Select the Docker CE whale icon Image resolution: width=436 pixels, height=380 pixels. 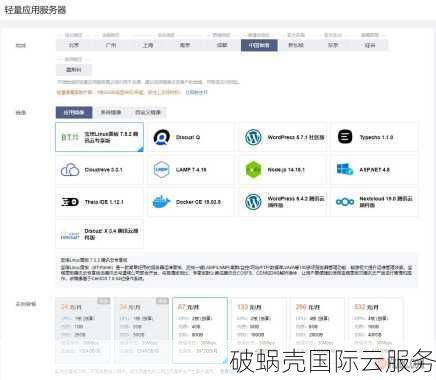pyautogui.click(x=162, y=202)
